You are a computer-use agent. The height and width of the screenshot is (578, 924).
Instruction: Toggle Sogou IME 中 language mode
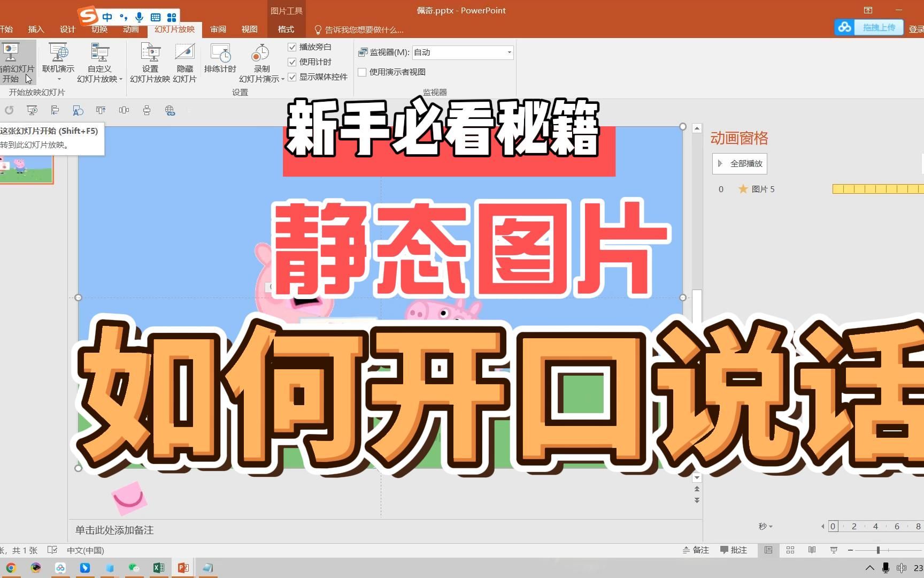click(107, 17)
